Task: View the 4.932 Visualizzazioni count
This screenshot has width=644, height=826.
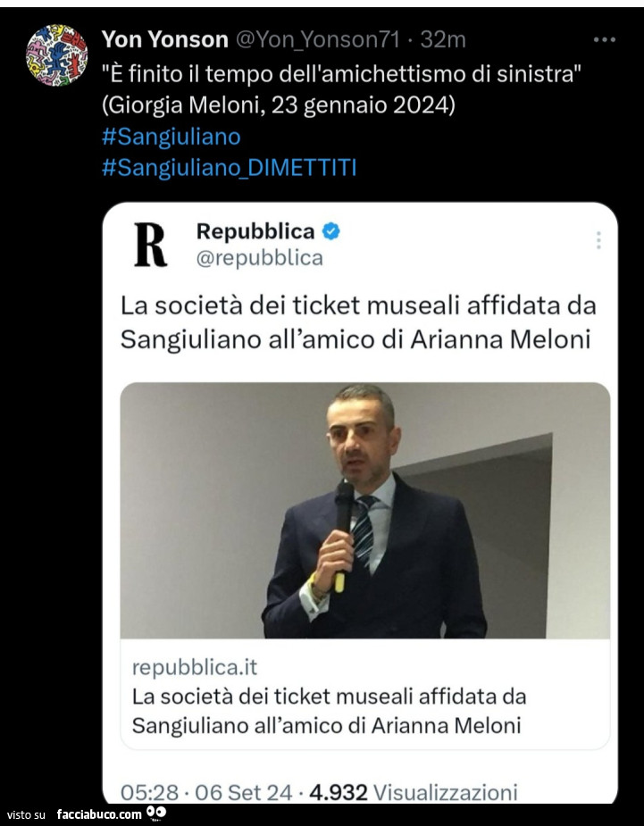Action: point(413,791)
